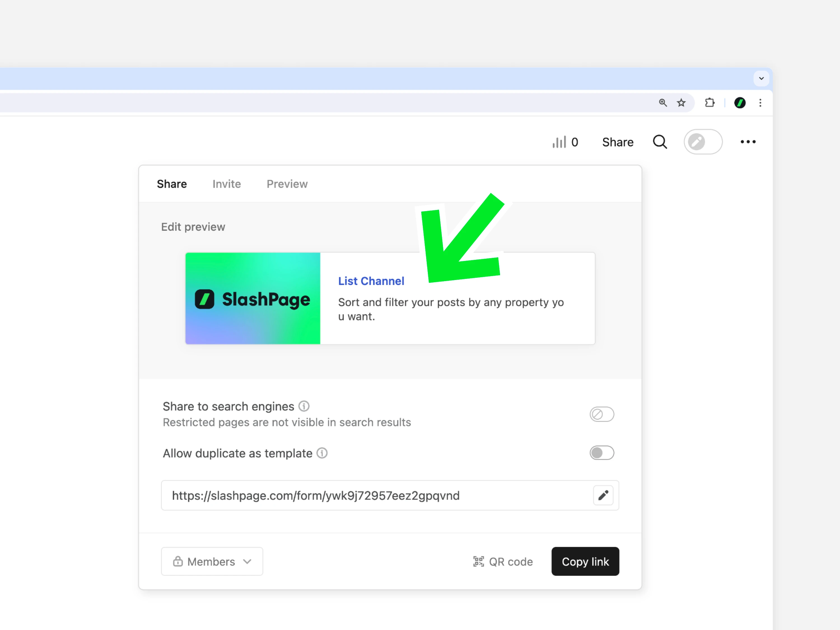Open the three-dot more options menu
840x630 pixels.
point(748,142)
